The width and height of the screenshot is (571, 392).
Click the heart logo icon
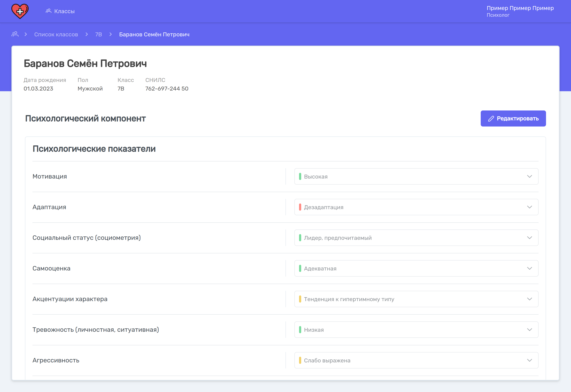pyautogui.click(x=20, y=11)
